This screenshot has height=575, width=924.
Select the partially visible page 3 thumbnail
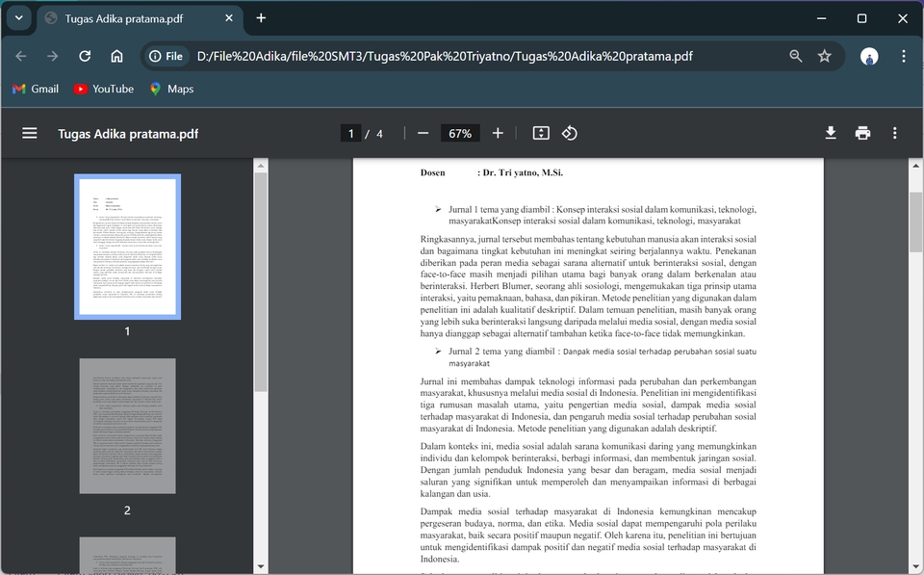[x=127, y=555]
